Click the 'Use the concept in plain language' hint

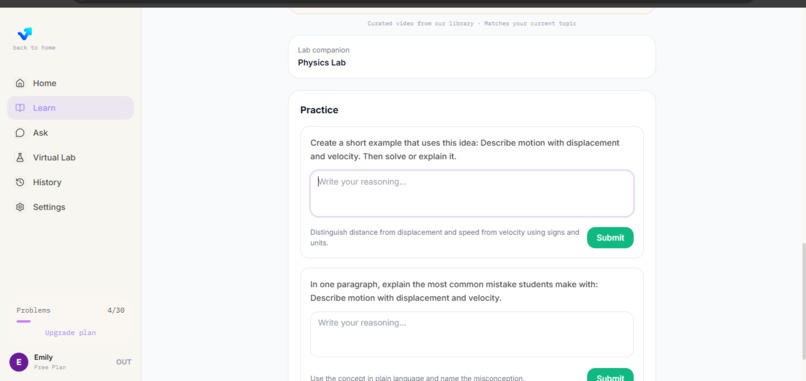(417, 378)
